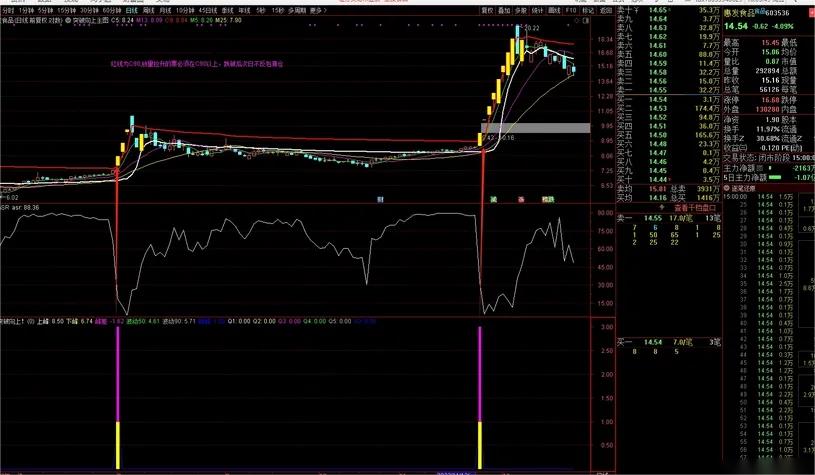815x475 pixels.
Task: Click the 今开 value 15.06
Action: pyautogui.click(x=770, y=52)
